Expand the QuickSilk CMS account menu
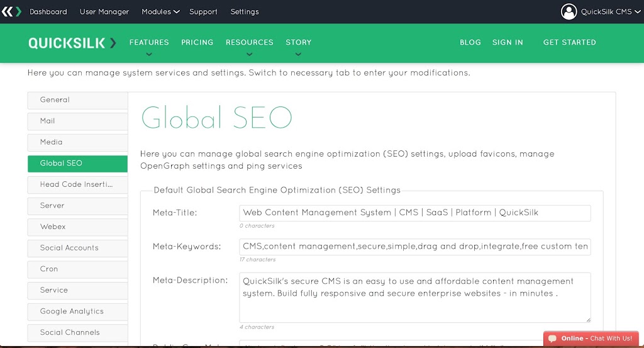The image size is (644, 348). 610,11
